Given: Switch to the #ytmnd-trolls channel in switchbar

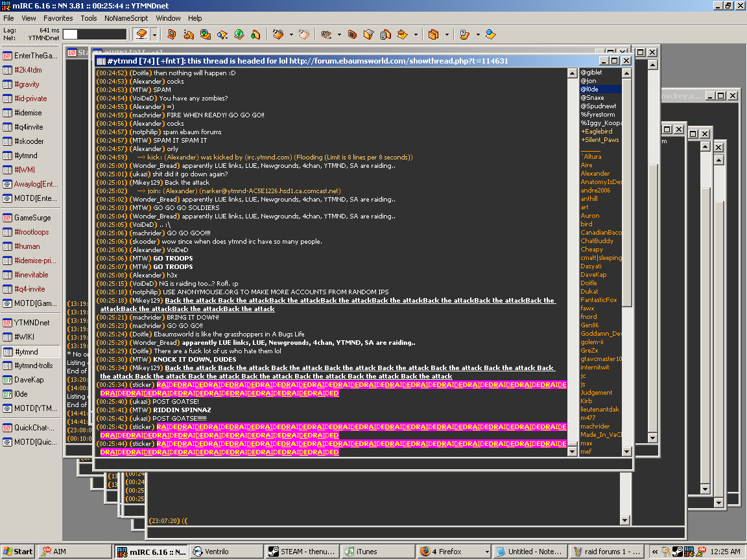Looking at the screenshot, I should click(34, 366).
